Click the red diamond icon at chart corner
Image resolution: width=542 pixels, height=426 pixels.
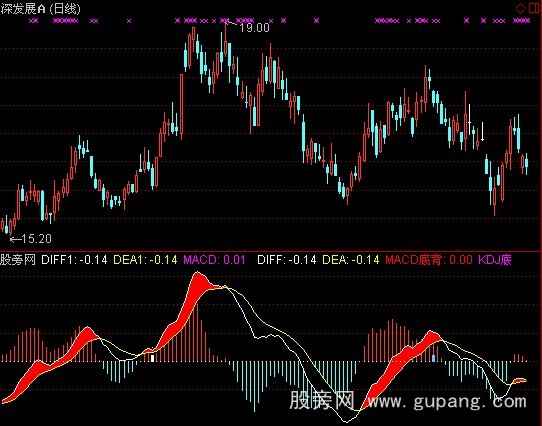click(x=521, y=8)
